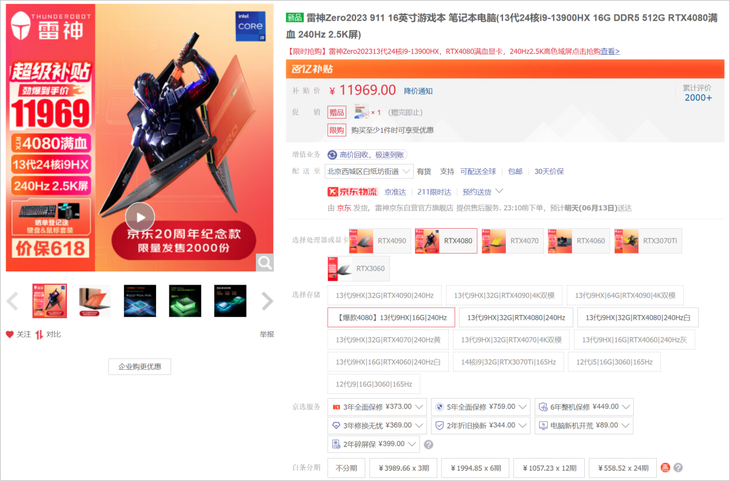Click the help icon beside 2年碎屏保
Viewport: 730px width, 481px height.
429,445
